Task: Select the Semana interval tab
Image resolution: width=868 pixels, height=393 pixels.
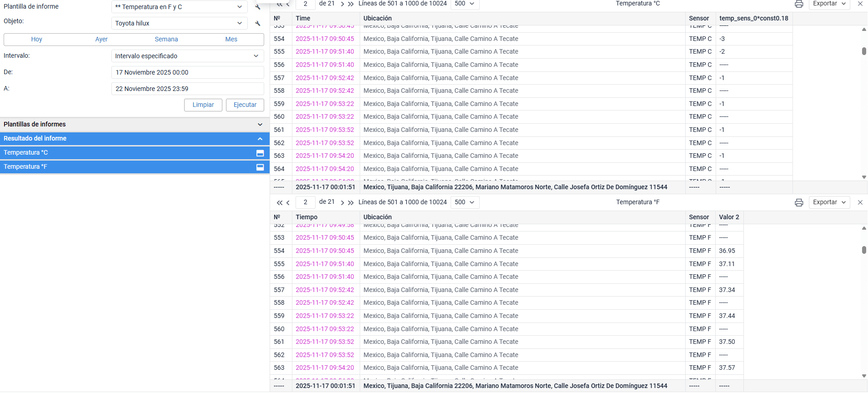Action: [x=166, y=40]
